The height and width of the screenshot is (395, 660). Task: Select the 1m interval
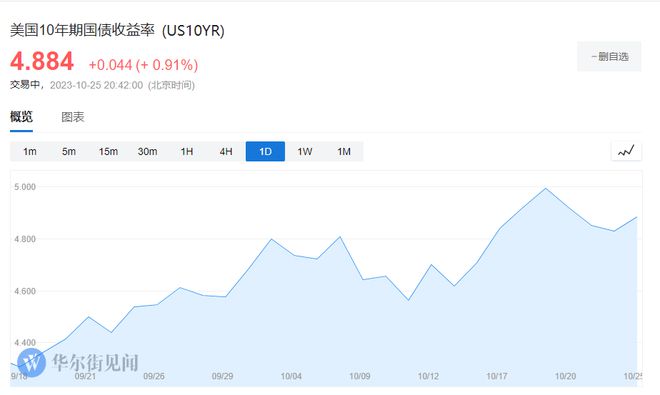point(29,152)
